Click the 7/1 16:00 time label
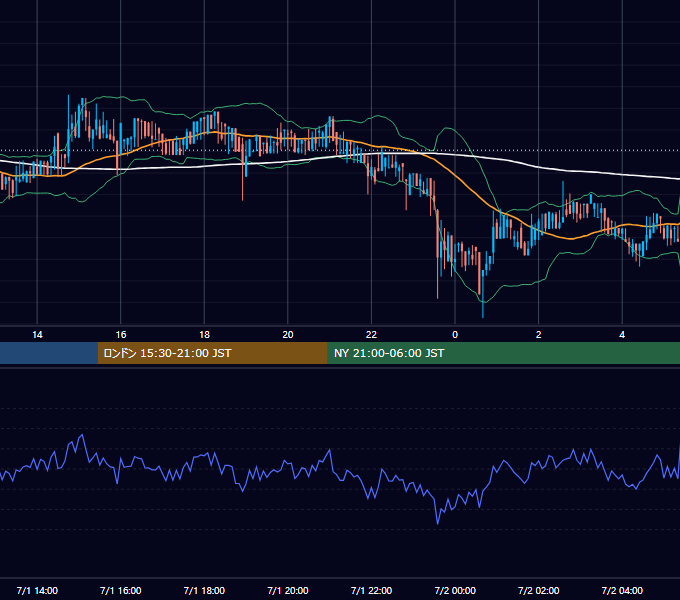Viewport: 680px width, 600px height. 121,590
